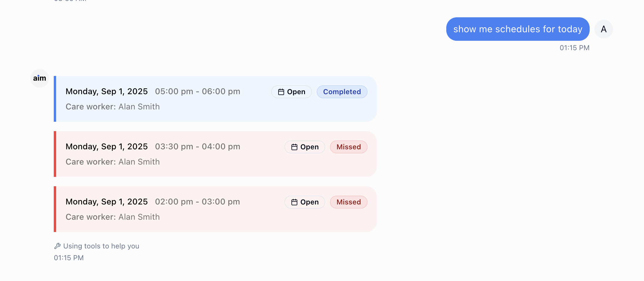Open the 05:00 pm - 06:00 pm schedule
This screenshot has width=644, height=281.
[x=291, y=92]
